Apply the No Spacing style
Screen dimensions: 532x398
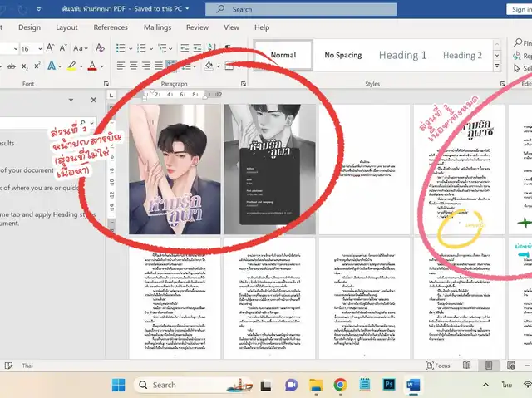(x=342, y=55)
